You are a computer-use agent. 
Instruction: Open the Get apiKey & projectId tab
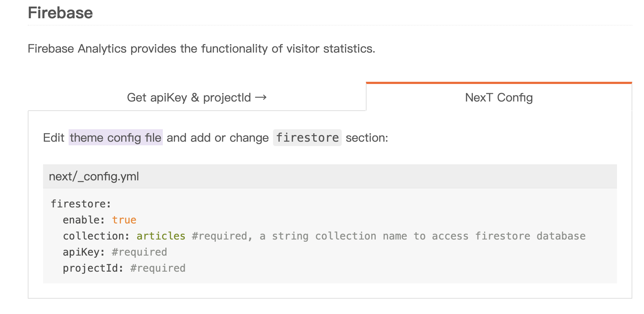click(196, 97)
